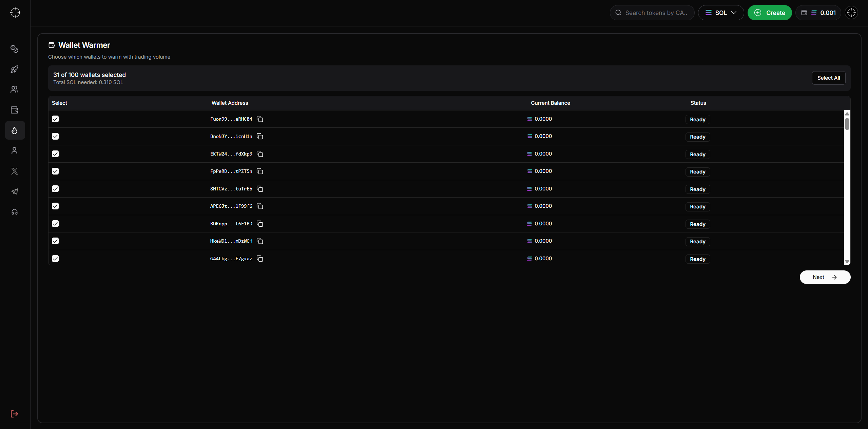868x429 pixels.
Task: Copy the Fuon99...eRHC84 wallet address
Action: (260, 119)
